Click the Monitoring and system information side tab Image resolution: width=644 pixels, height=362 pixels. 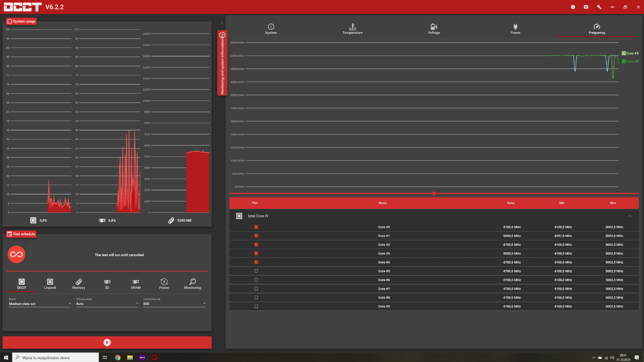(222, 63)
